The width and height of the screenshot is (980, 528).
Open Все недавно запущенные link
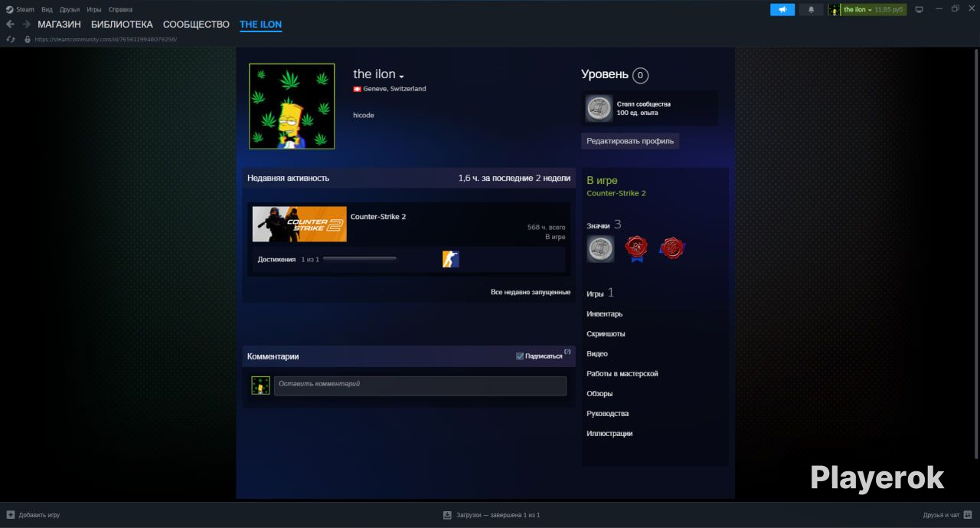click(531, 292)
